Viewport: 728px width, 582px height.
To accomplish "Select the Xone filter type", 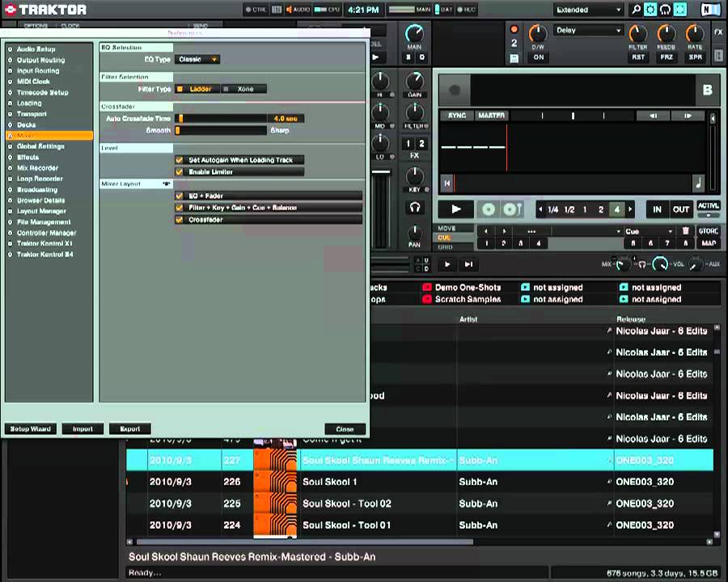I will click(243, 89).
